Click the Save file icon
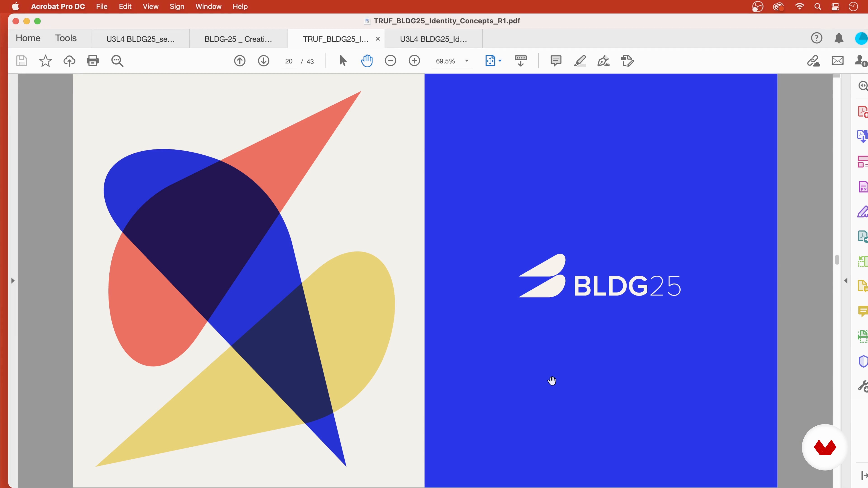Viewport: 868px width, 488px height. click(x=21, y=61)
